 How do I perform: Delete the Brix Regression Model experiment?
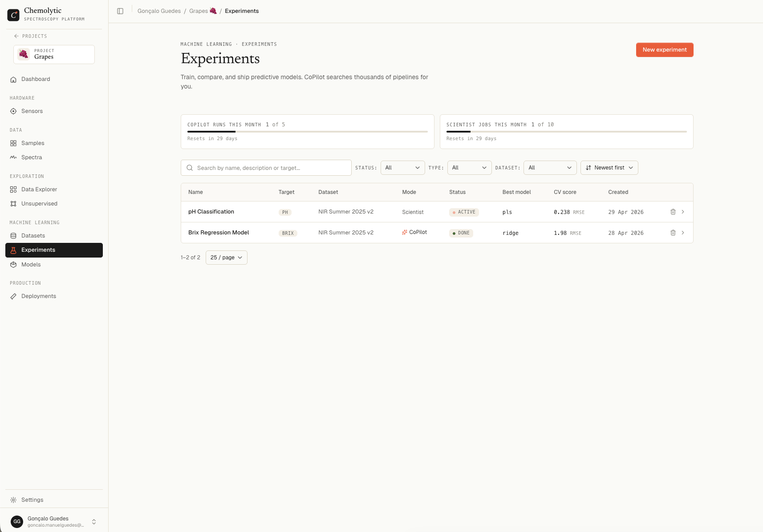673,233
